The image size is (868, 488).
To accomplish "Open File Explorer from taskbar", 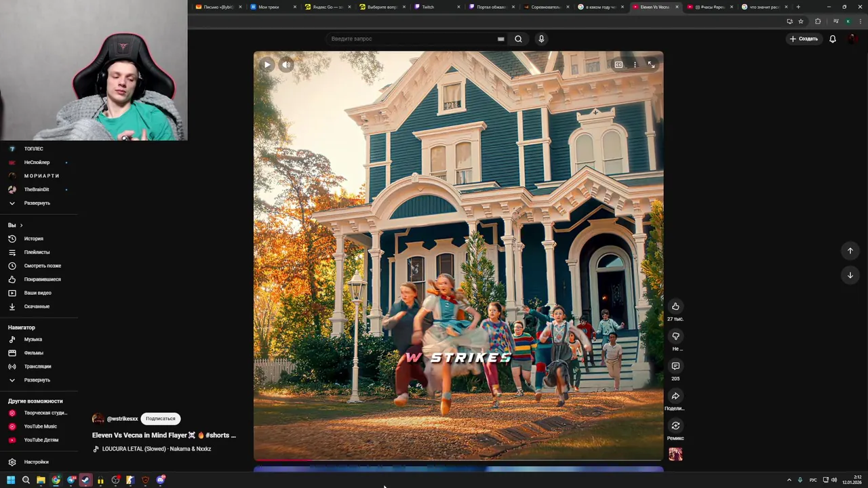I will click(x=41, y=480).
